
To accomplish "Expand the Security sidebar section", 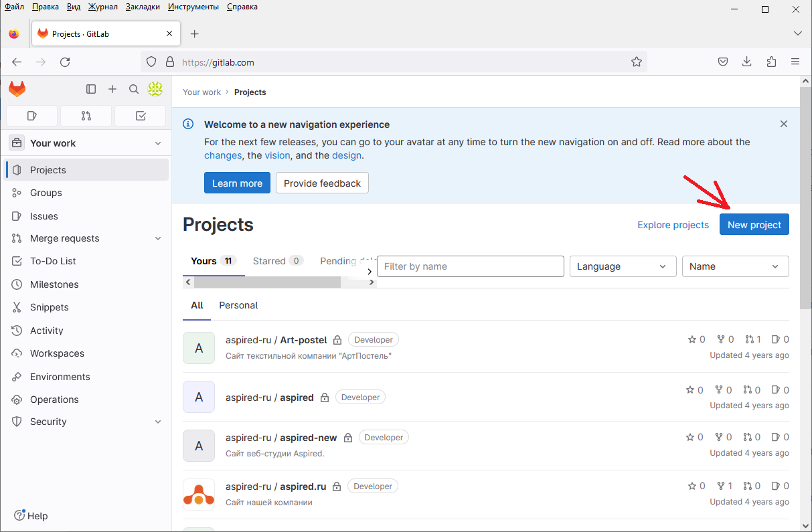I will 158,422.
